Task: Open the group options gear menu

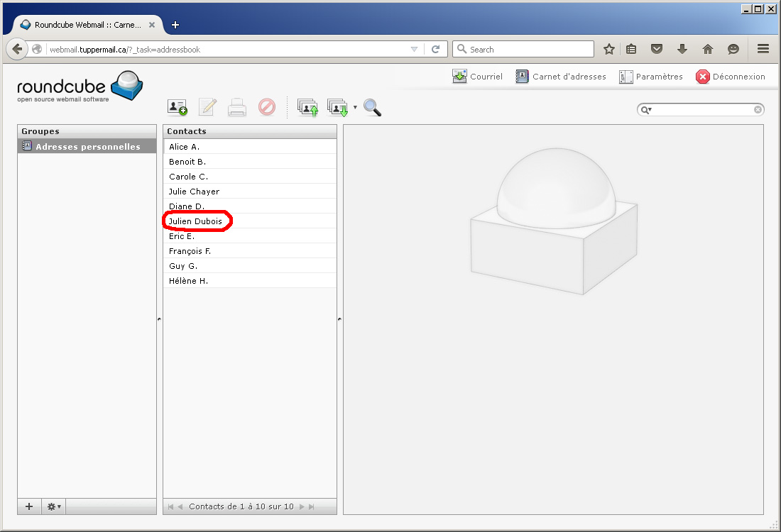Action: (x=54, y=506)
